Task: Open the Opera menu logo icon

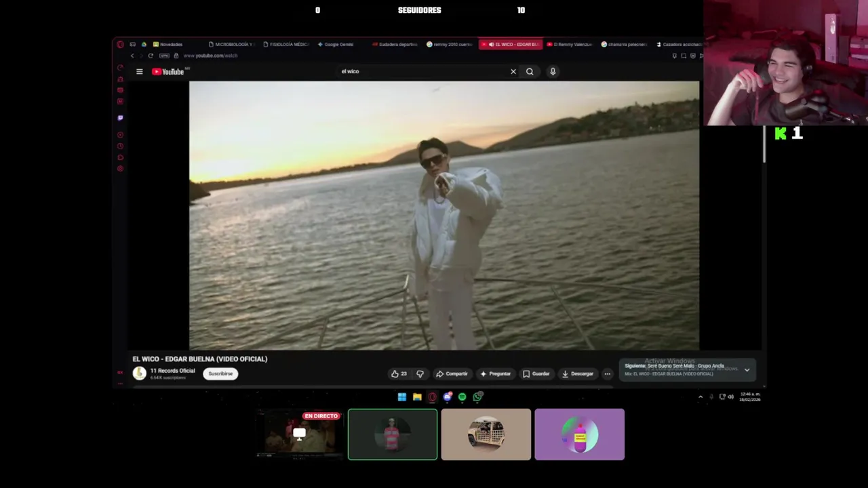Action: coord(120,44)
